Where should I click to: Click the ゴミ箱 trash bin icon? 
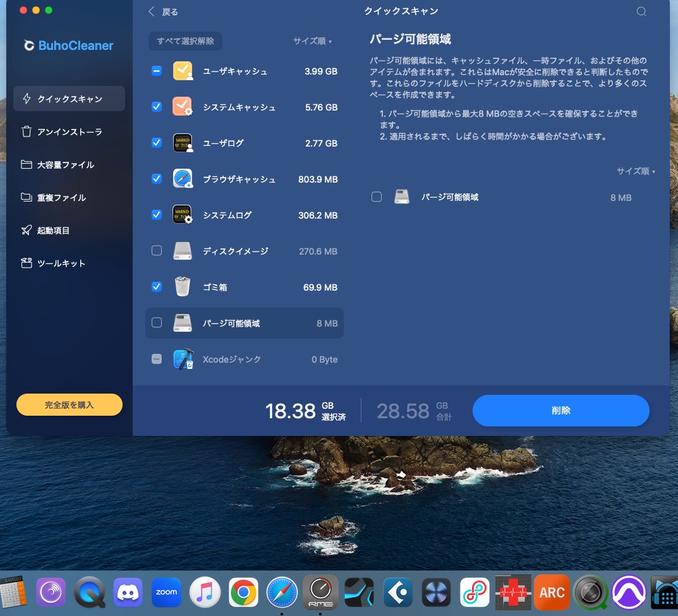point(183,287)
